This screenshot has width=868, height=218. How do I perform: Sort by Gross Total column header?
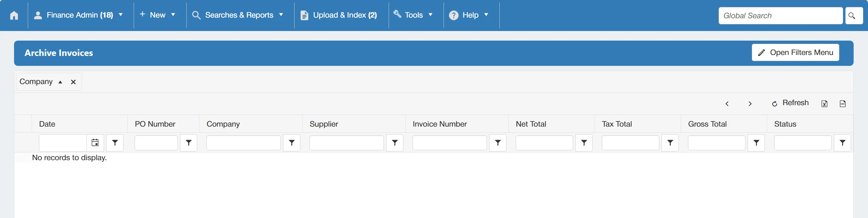[707, 124]
